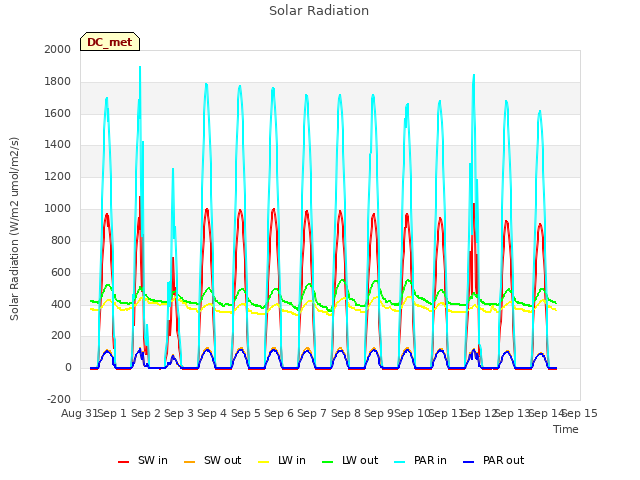Click the Solar Radiation y-axis label
The width and height of the screenshot is (640, 480).
tap(14, 229)
